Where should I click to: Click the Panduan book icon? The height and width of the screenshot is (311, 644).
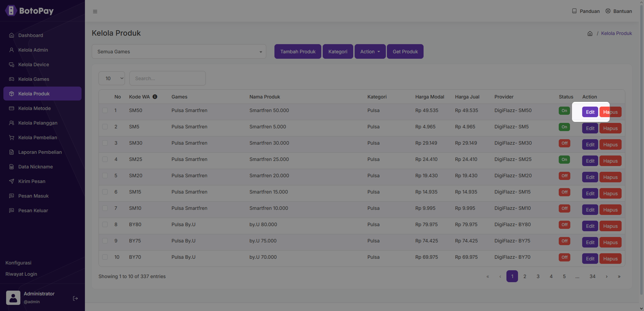574,11
